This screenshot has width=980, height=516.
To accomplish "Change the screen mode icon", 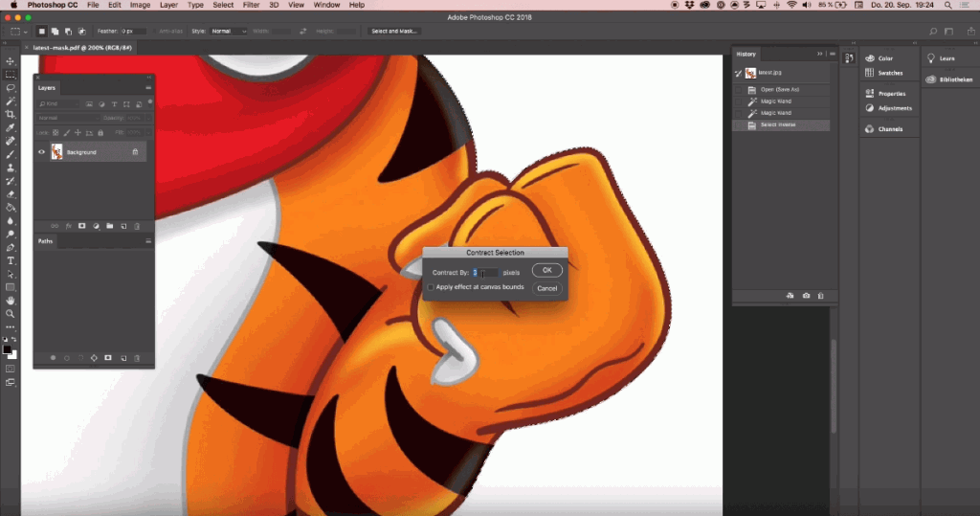I will [x=10, y=382].
